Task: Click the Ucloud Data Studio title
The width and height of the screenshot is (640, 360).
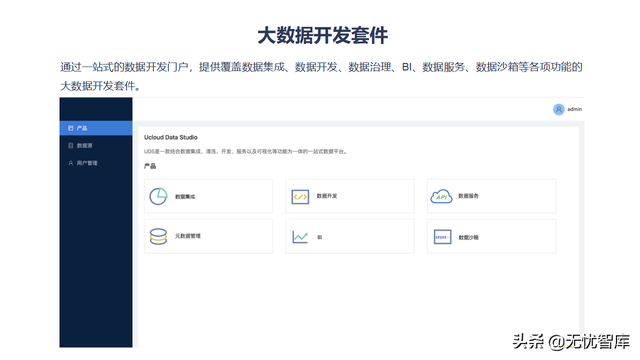Action: [171, 137]
